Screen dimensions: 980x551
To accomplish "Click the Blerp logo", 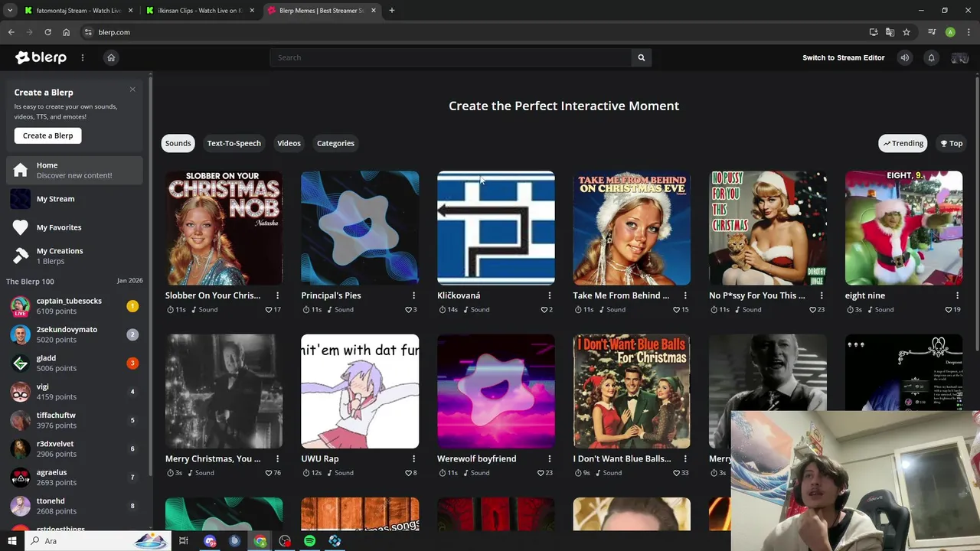I will coord(41,57).
